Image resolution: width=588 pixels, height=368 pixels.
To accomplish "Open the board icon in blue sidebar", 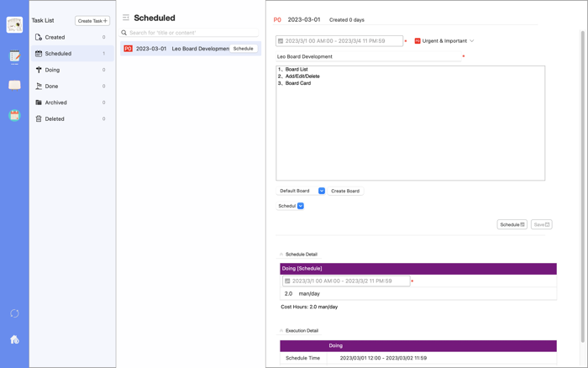I will point(14,85).
